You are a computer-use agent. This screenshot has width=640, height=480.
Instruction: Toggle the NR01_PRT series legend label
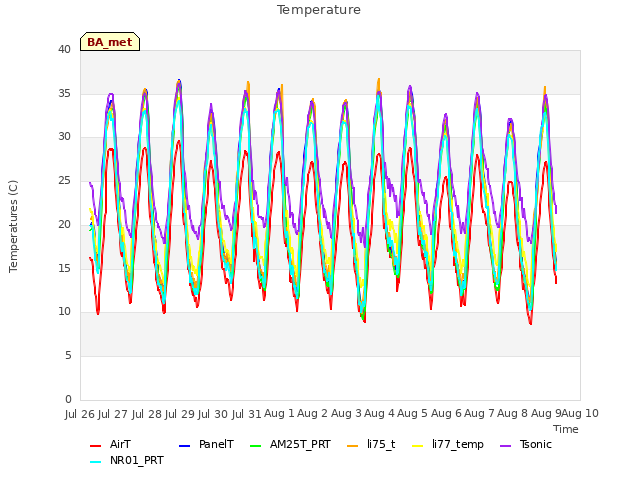pos(137,460)
